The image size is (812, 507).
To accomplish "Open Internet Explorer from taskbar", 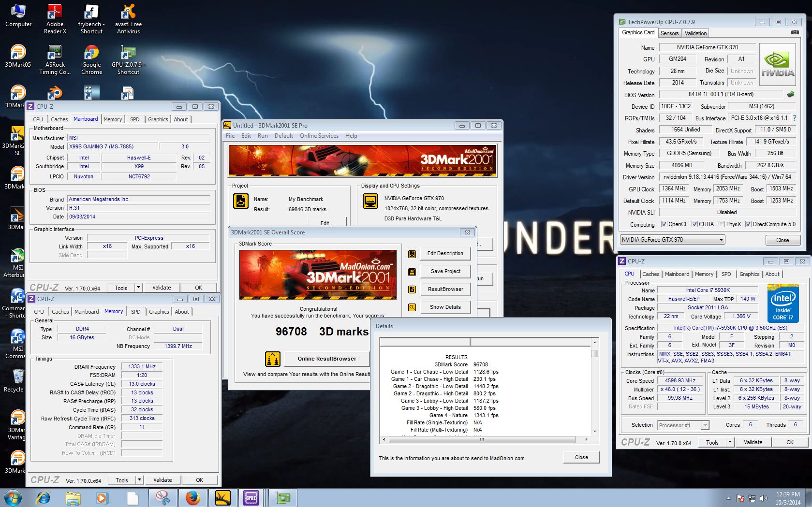I will click(44, 498).
